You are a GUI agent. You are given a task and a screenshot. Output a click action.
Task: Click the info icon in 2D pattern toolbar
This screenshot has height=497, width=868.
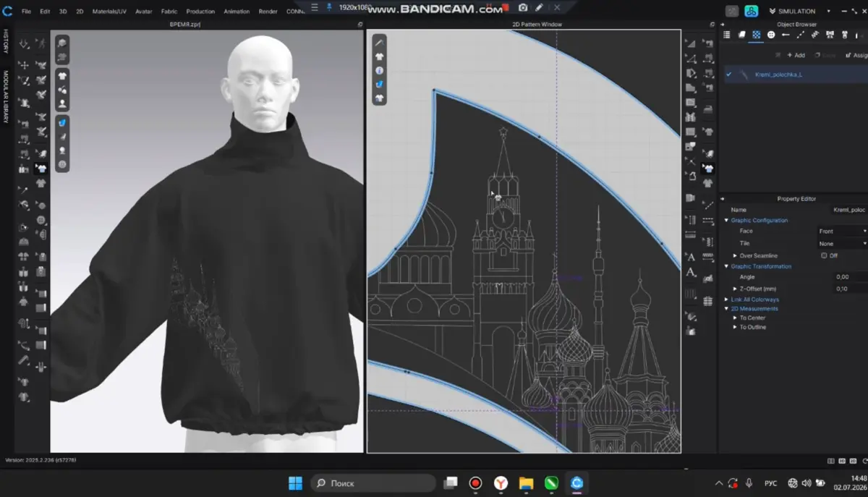(x=379, y=71)
